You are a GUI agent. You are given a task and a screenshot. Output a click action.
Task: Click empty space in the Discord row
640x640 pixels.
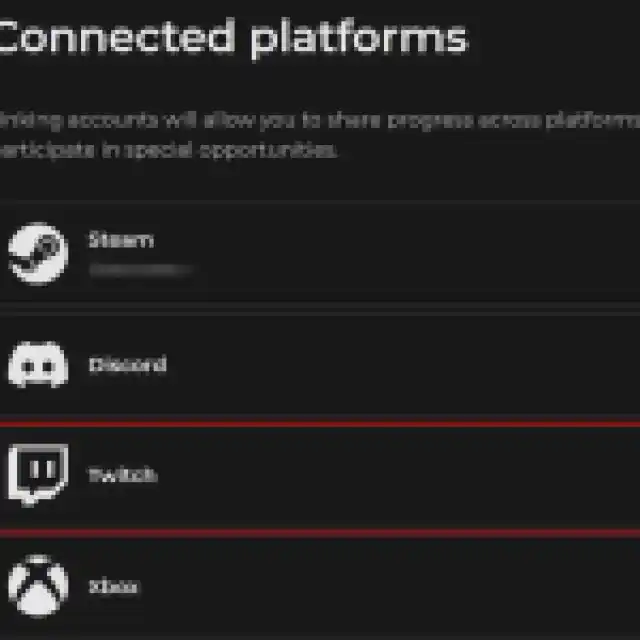click(420, 365)
